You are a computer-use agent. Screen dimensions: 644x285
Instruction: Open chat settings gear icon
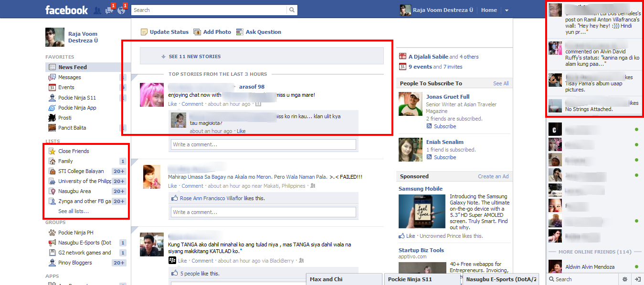pos(625,279)
